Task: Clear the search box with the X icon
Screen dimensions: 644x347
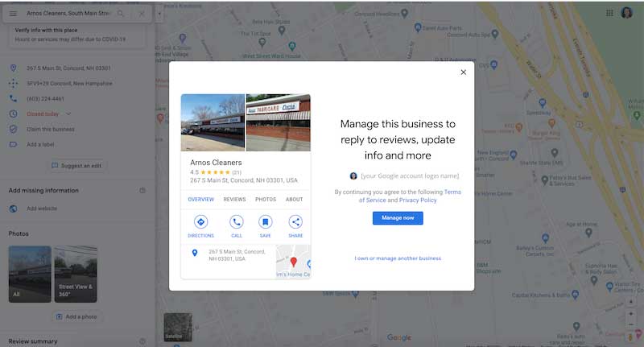Action: (142, 14)
